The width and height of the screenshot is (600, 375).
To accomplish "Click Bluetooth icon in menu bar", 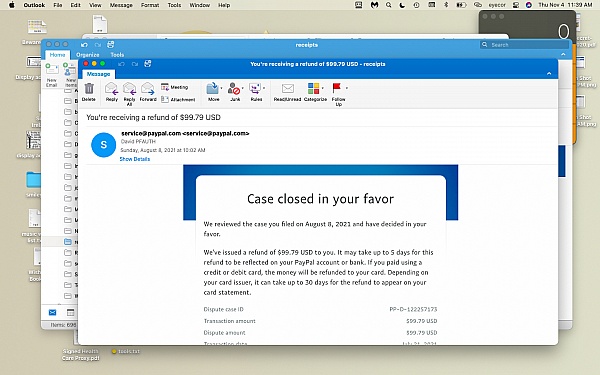I will [446, 5].
